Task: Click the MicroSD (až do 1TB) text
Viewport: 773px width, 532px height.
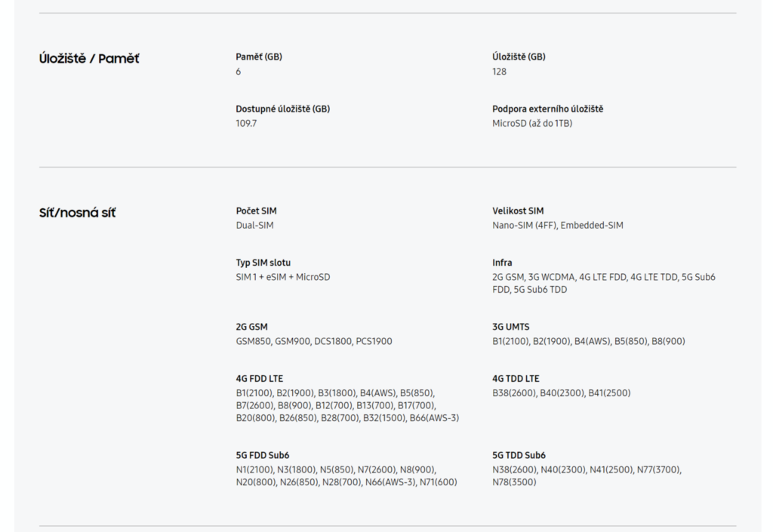Action: point(532,123)
